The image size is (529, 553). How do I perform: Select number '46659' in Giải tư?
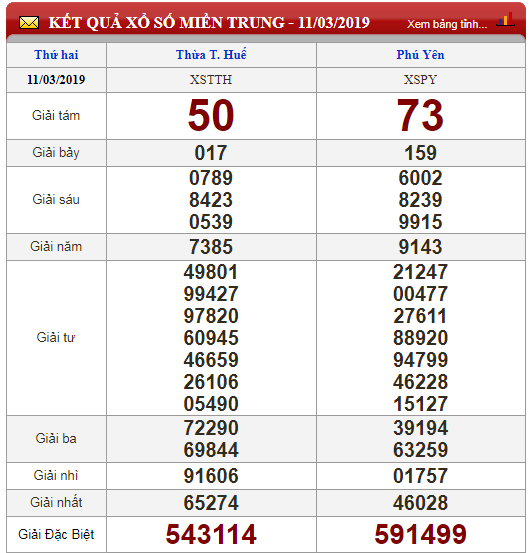(211, 360)
